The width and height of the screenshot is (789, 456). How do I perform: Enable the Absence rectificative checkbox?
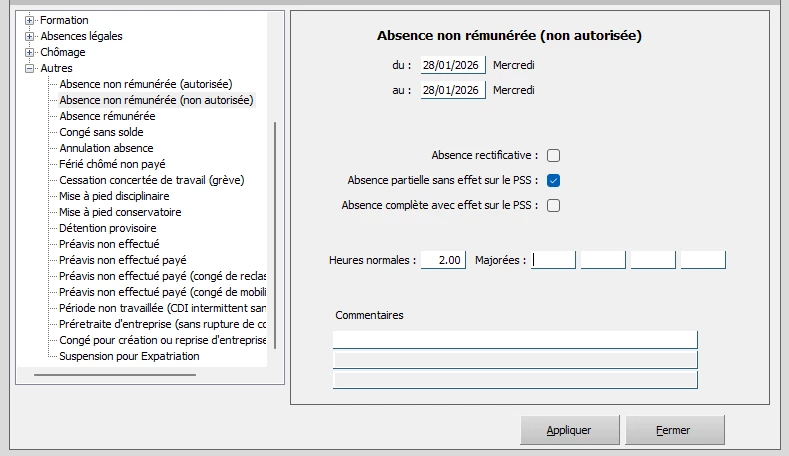point(553,155)
